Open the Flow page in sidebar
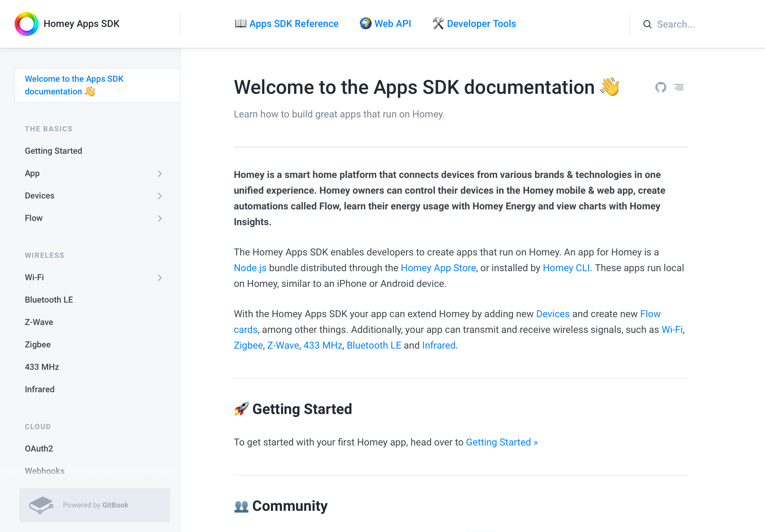This screenshot has width=765, height=532. pyautogui.click(x=34, y=218)
